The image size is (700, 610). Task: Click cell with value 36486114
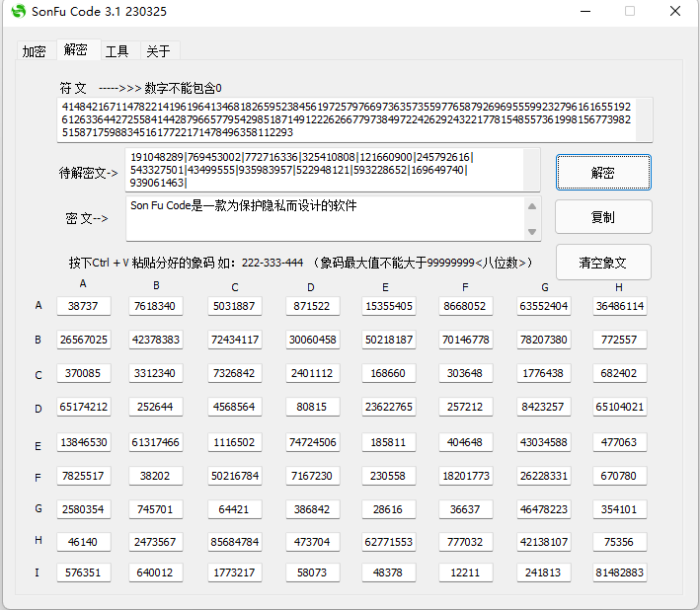[x=620, y=307]
